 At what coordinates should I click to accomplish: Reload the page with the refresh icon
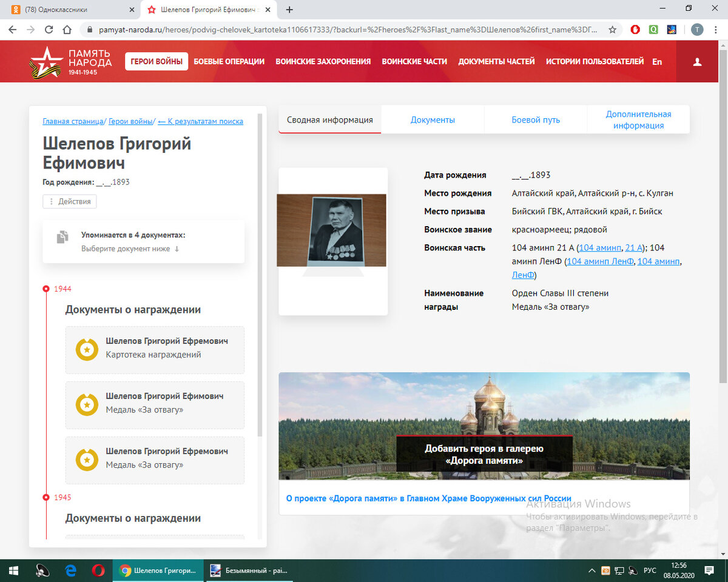coord(49,28)
